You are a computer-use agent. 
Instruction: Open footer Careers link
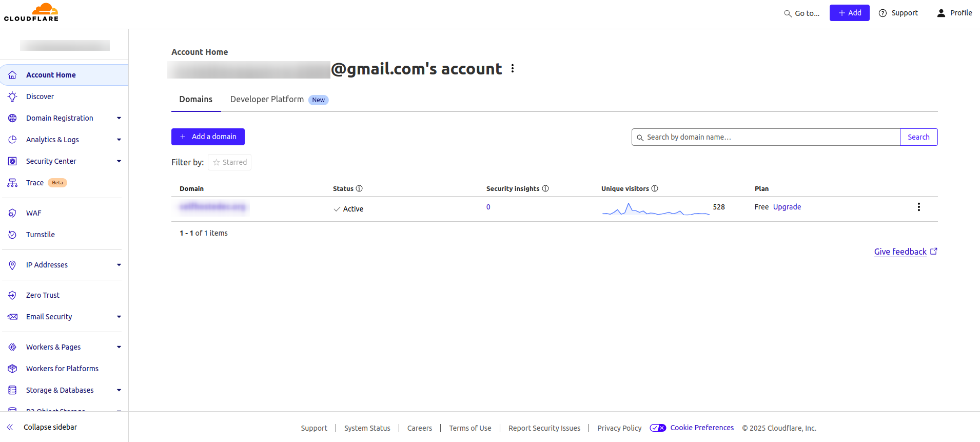(420, 428)
